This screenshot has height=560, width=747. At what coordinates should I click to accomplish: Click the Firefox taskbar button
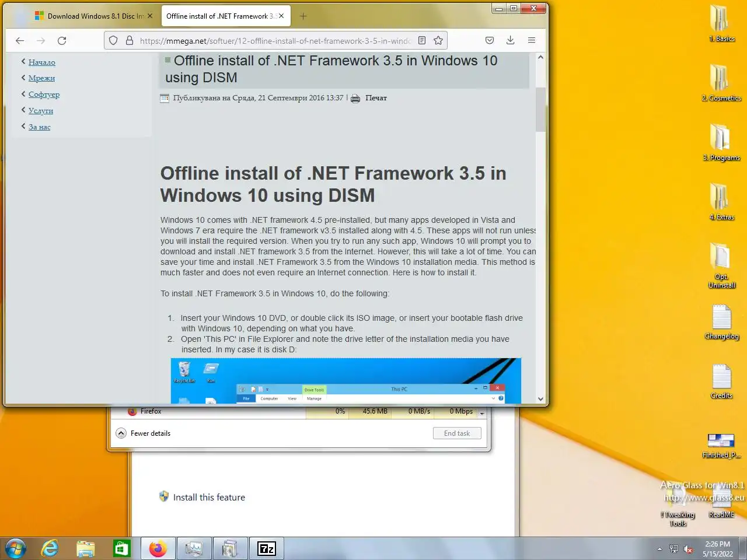tap(158, 548)
